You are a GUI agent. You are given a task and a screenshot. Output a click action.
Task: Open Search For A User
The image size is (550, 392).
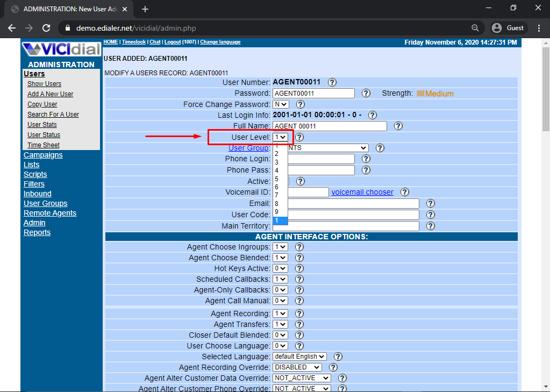click(x=53, y=115)
